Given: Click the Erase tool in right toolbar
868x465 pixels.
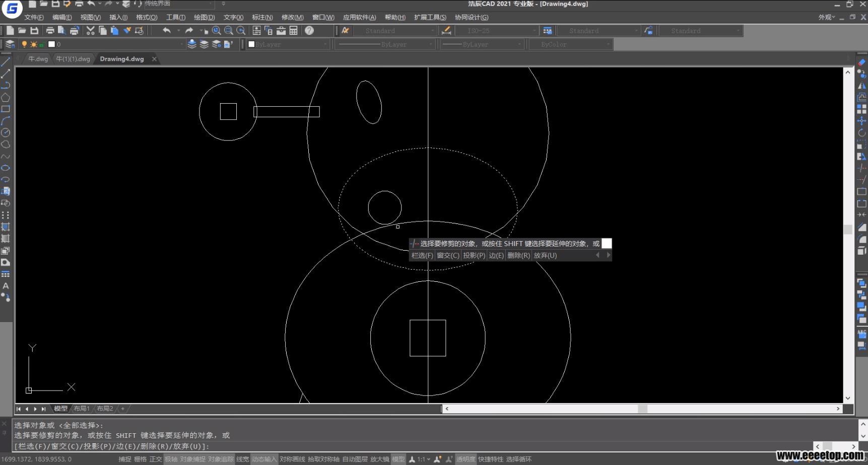Looking at the screenshot, I should (x=862, y=62).
